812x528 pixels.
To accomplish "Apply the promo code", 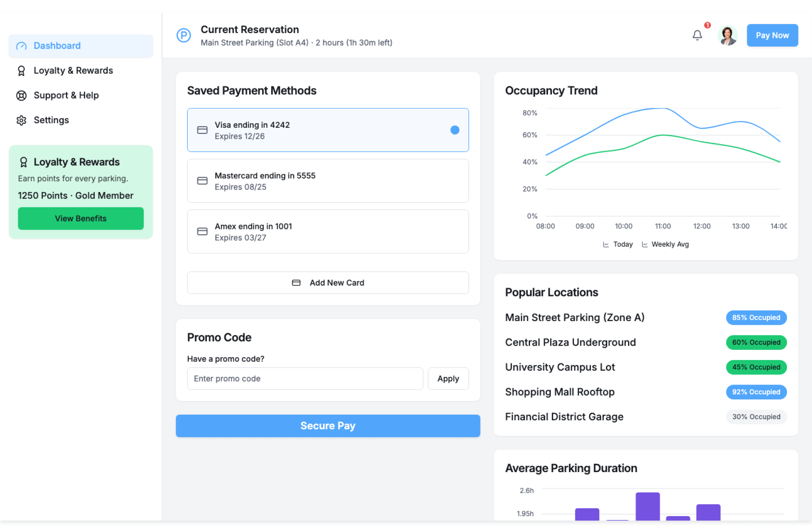I will [448, 379].
